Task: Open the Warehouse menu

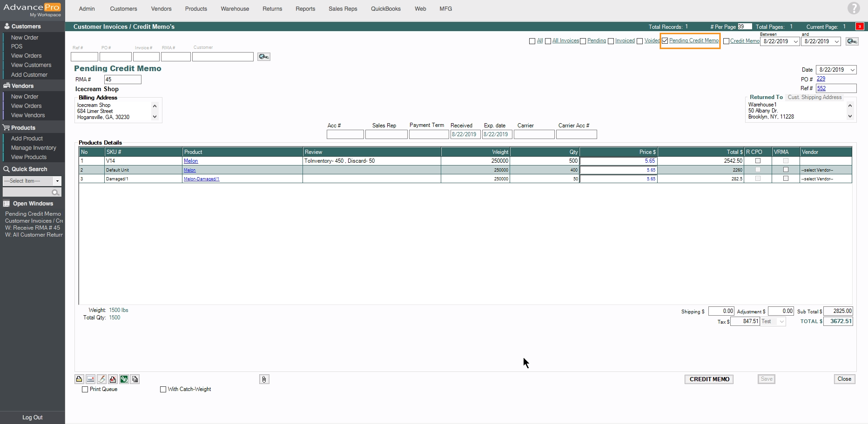Action: 235,9
